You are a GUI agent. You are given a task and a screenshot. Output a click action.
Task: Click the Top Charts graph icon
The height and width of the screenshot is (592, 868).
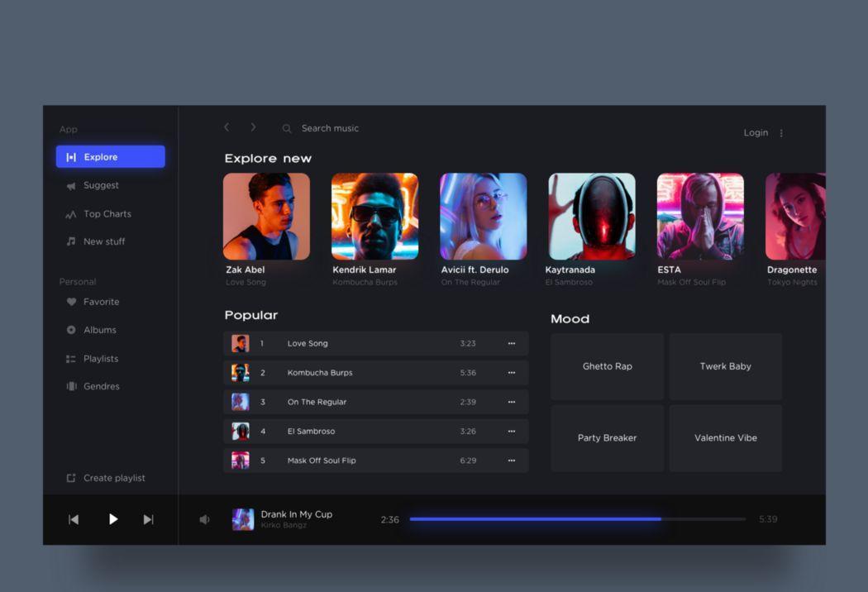tap(71, 214)
